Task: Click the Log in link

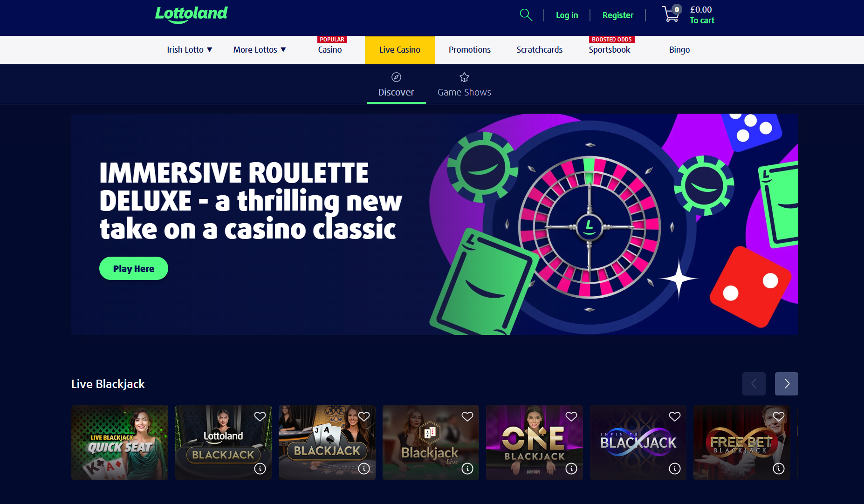Action: [x=567, y=15]
